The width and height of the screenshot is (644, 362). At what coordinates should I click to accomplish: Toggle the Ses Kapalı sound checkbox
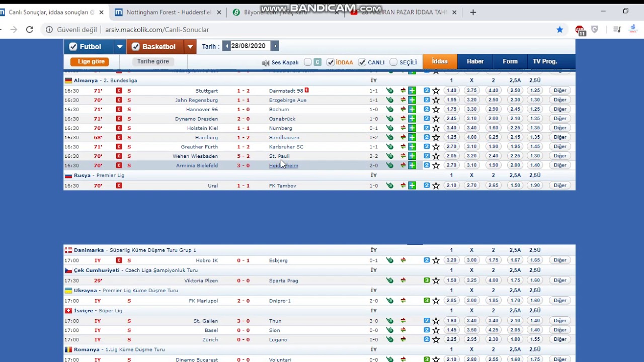[307, 62]
